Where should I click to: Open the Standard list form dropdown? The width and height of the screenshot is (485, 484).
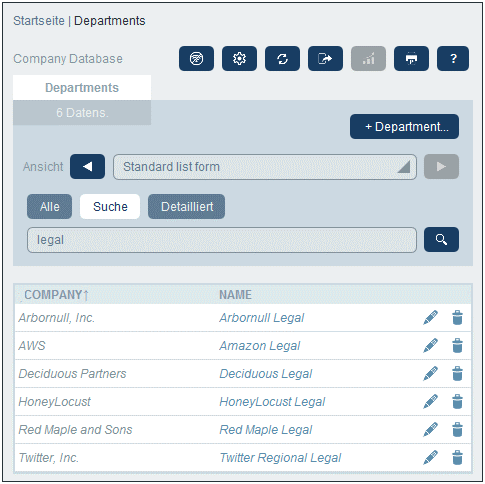(265, 167)
